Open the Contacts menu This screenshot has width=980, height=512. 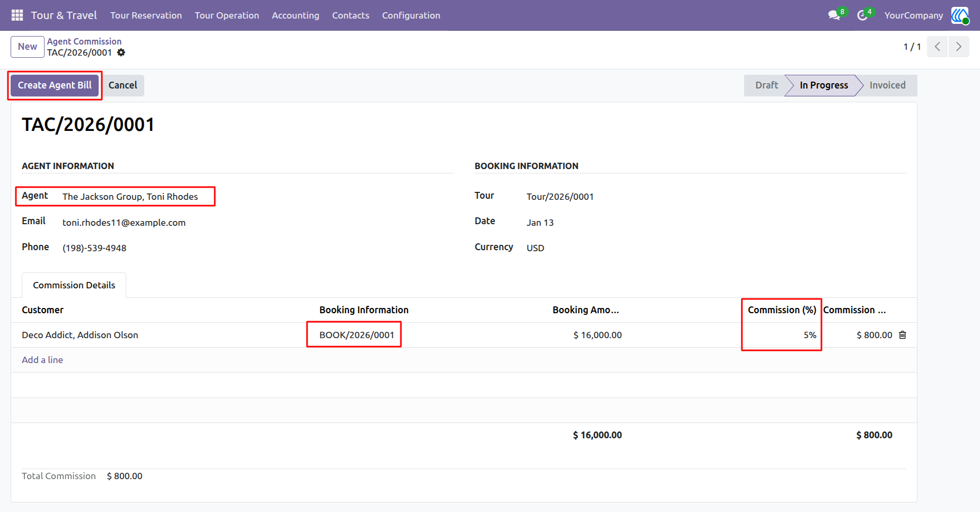click(x=351, y=15)
